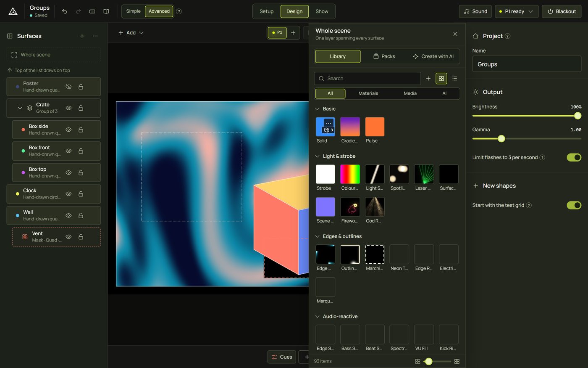This screenshot has width=588, height=368.
Task: Hide the Box front surface
Action: (x=68, y=151)
